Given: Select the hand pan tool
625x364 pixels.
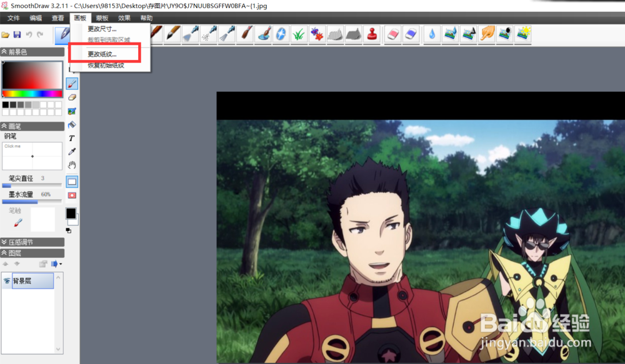Looking at the screenshot, I should 72,165.
